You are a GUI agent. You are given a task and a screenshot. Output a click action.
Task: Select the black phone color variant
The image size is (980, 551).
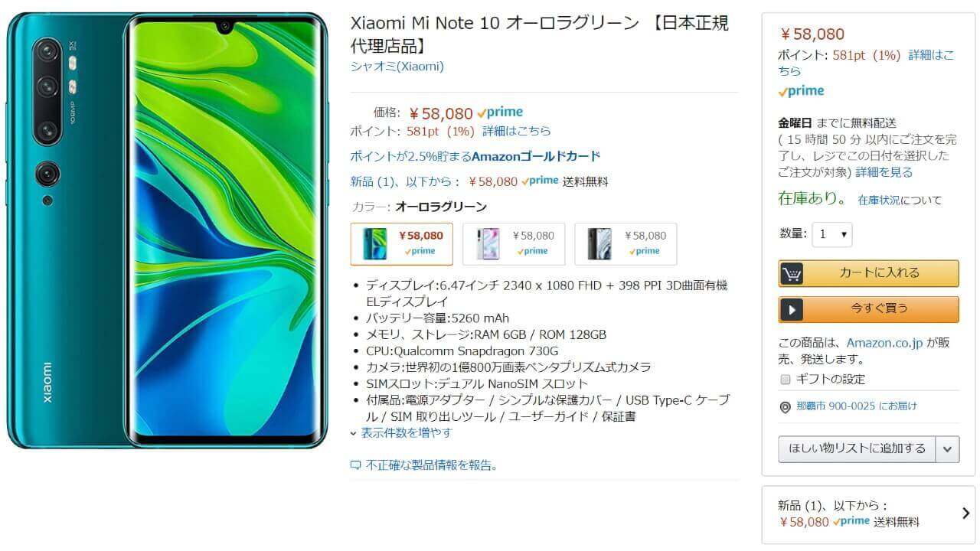pyautogui.click(x=626, y=243)
